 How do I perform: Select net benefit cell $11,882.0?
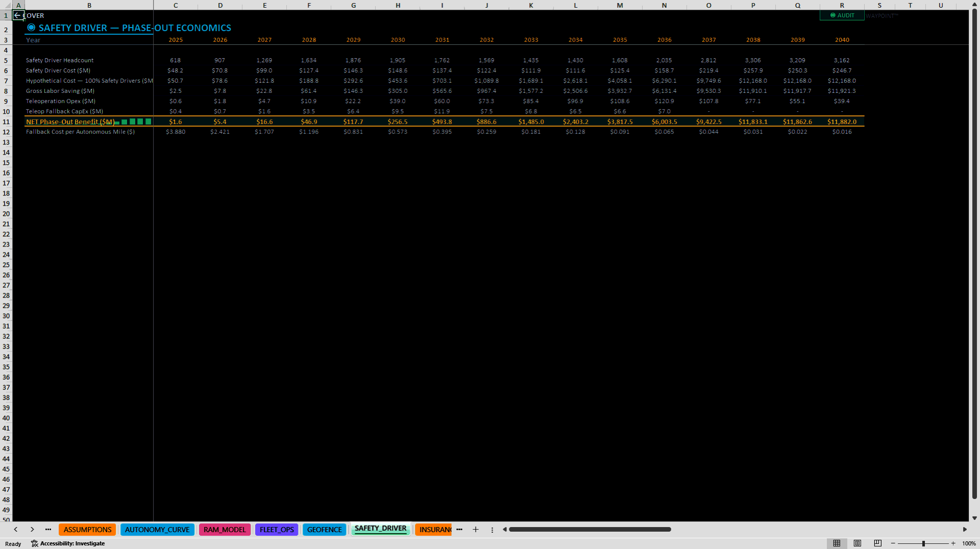pyautogui.click(x=842, y=122)
